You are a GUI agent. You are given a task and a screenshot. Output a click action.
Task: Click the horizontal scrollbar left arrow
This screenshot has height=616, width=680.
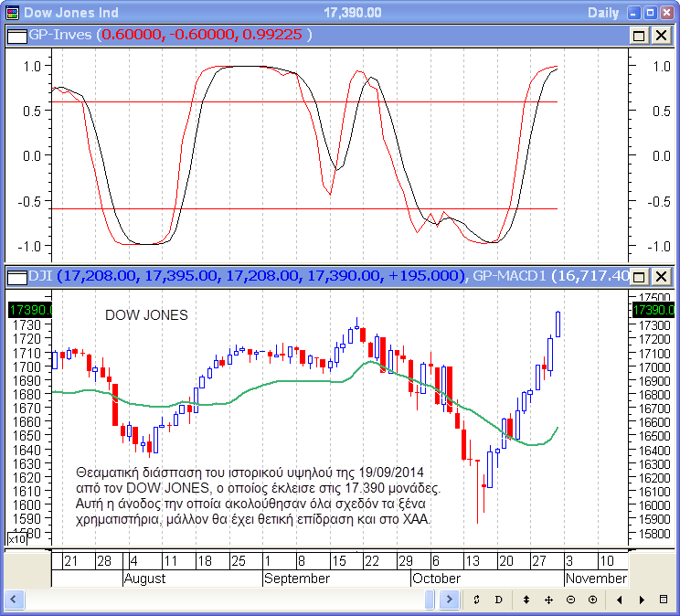(14, 600)
